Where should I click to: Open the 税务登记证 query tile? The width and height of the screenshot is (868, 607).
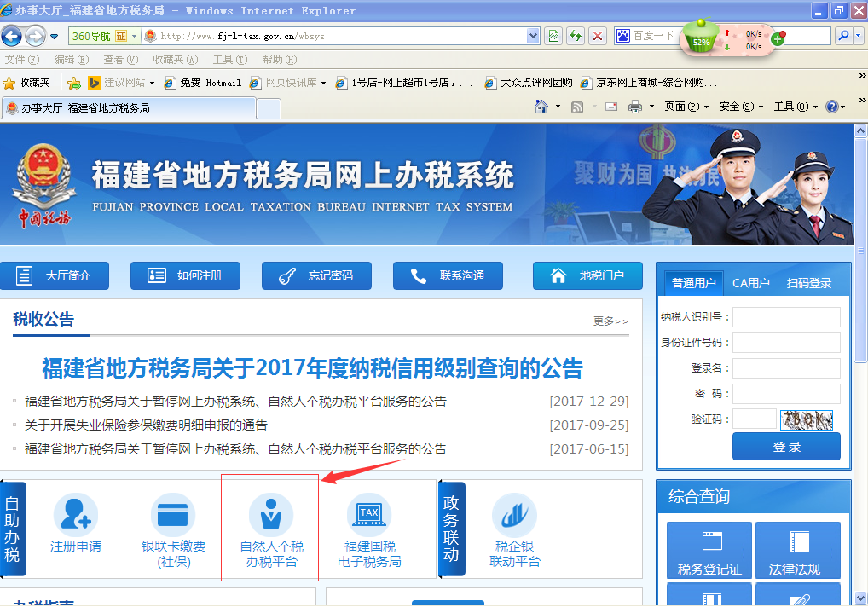[709, 550]
